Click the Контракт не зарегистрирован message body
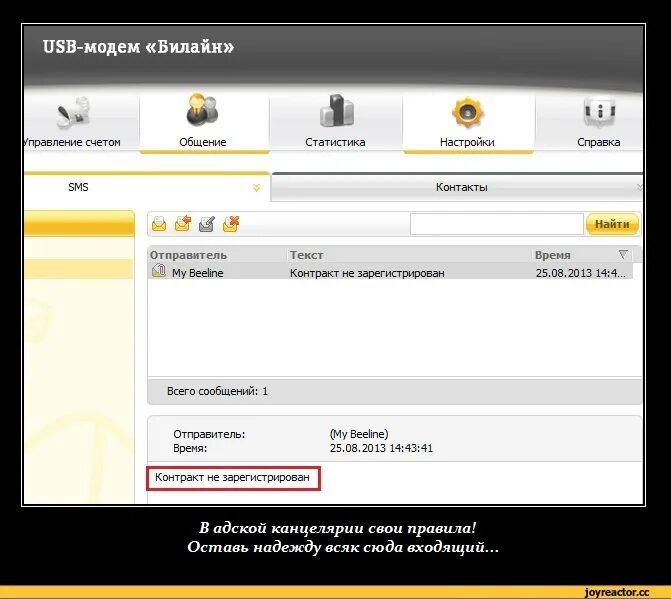671x599 pixels. coord(232,477)
